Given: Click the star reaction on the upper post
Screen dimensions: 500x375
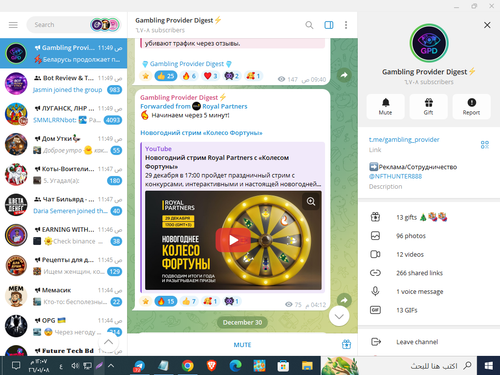Looking at the screenshot, I should (x=146, y=76).
